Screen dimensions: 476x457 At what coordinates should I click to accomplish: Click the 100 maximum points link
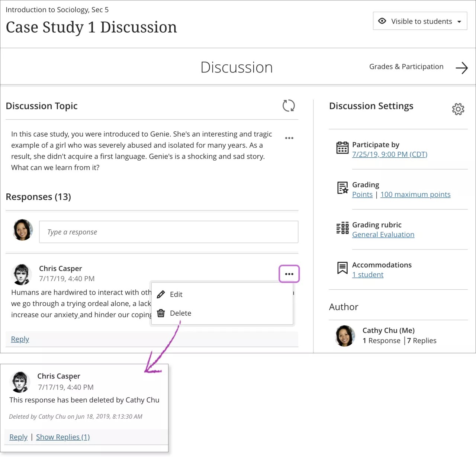[x=415, y=194]
